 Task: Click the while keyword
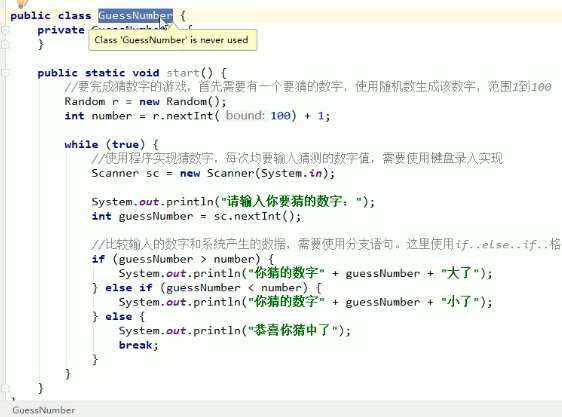tap(81, 144)
